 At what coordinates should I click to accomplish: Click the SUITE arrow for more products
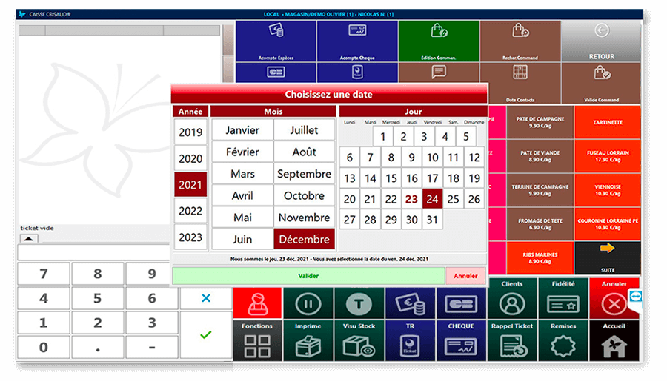point(607,258)
